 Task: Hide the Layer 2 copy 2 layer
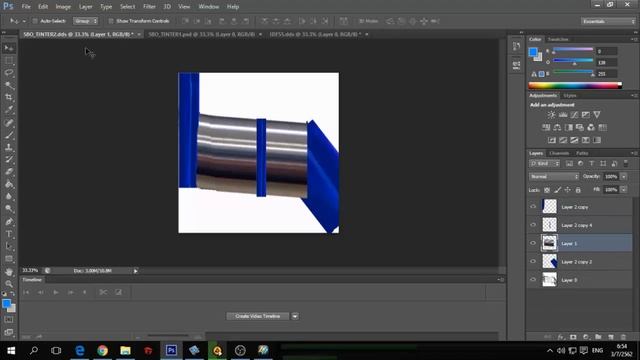533,262
